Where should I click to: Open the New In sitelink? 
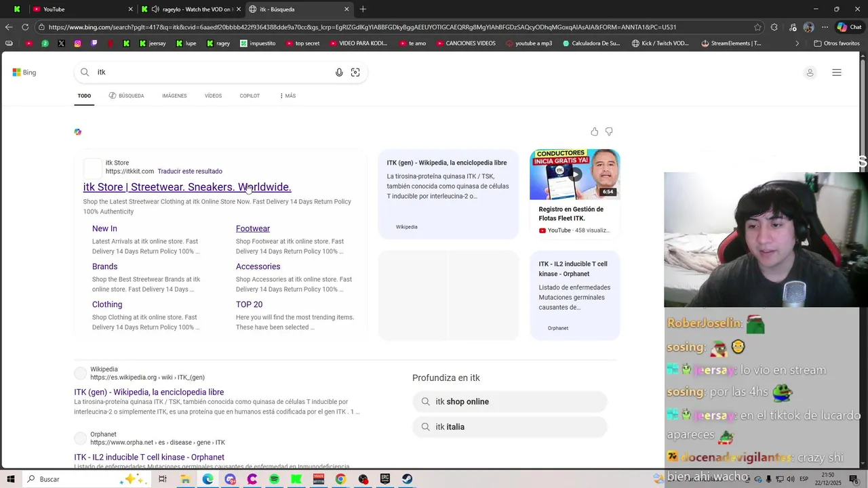pyautogui.click(x=104, y=228)
